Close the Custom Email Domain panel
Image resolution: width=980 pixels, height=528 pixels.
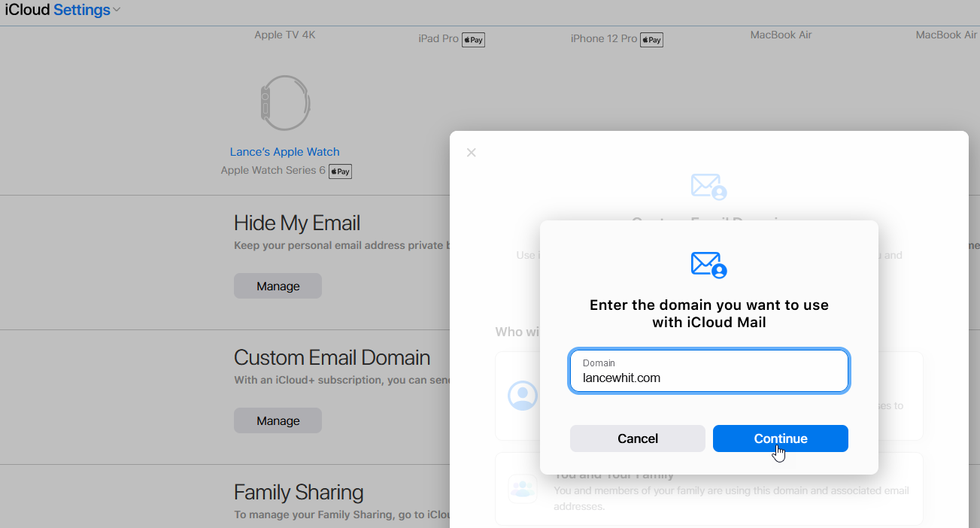pos(472,153)
